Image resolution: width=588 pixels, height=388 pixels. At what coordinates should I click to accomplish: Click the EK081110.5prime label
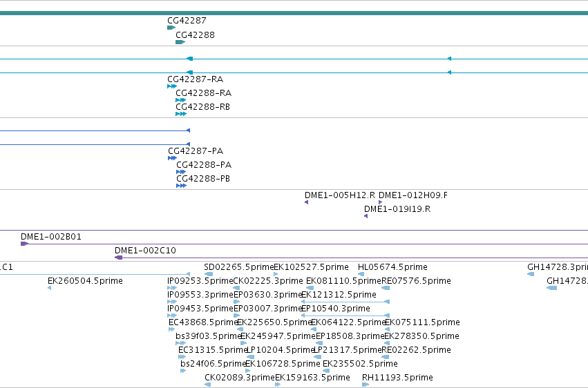coord(343,281)
